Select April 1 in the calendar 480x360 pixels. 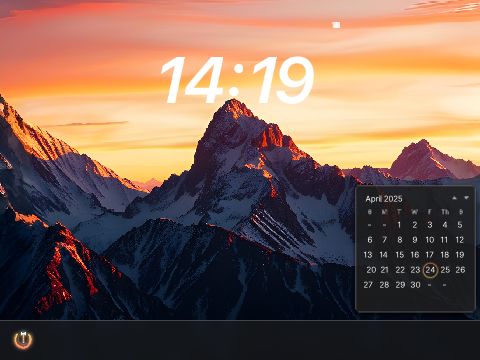[x=399, y=225]
